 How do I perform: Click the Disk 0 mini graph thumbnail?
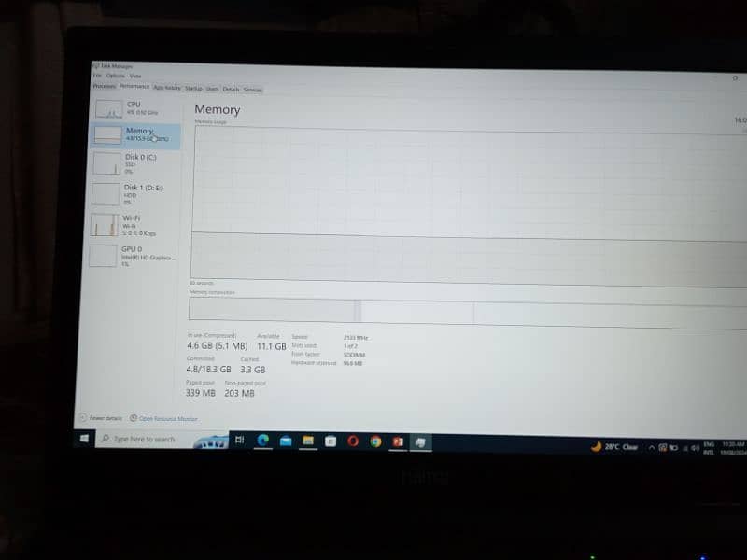(x=106, y=163)
